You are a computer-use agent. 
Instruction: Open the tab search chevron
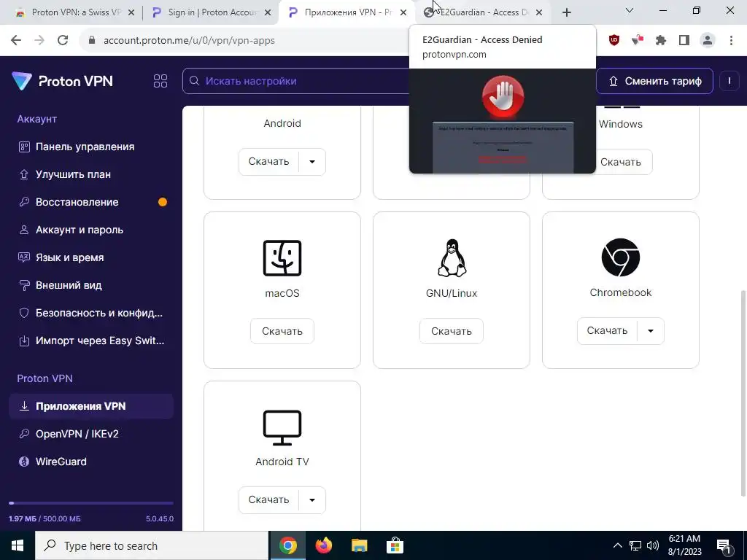[630, 11]
